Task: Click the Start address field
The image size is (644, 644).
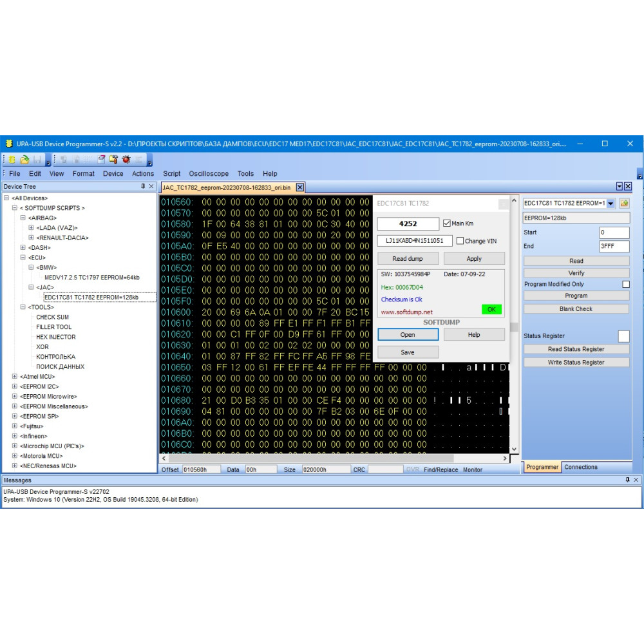Action: (614, 232)
